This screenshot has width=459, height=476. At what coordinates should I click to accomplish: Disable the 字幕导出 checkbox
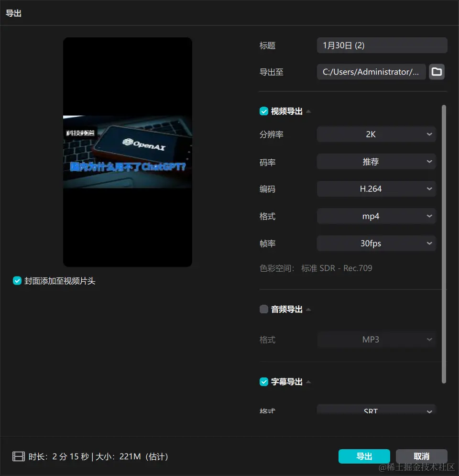[263, 382]
